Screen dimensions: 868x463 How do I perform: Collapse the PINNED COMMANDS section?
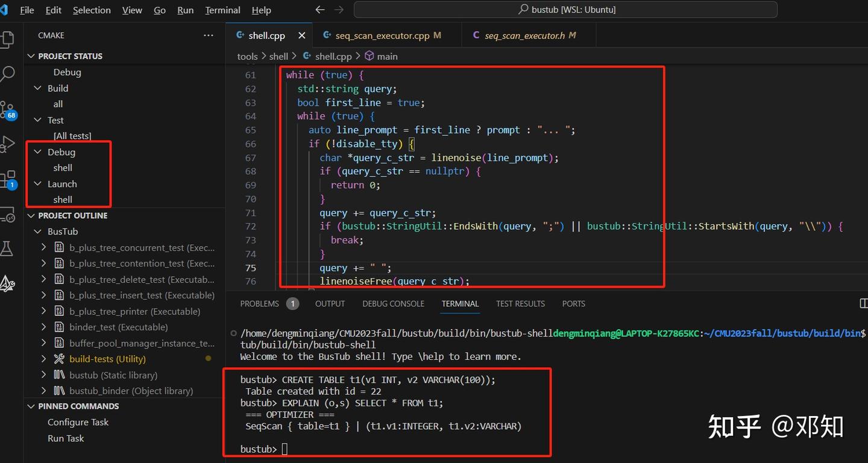(x=31, y=406)
